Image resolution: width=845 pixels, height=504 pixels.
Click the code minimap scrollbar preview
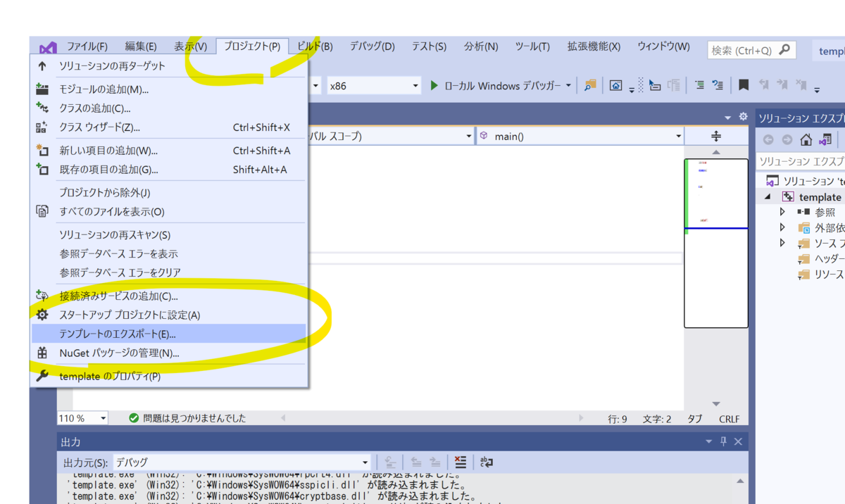tap(716, 243)
